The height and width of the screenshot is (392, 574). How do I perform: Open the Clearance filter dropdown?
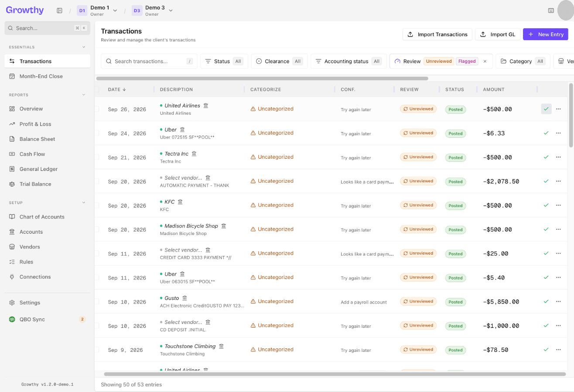click(279, 61)
